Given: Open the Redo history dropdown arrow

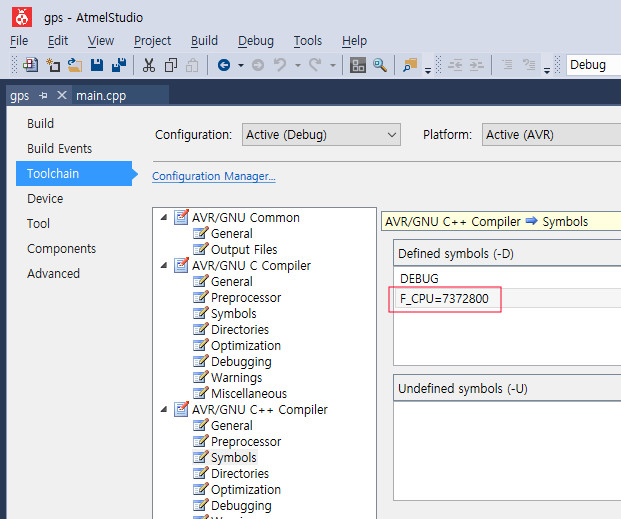Looking at the screenshot, I should click(x=333, y=65).
